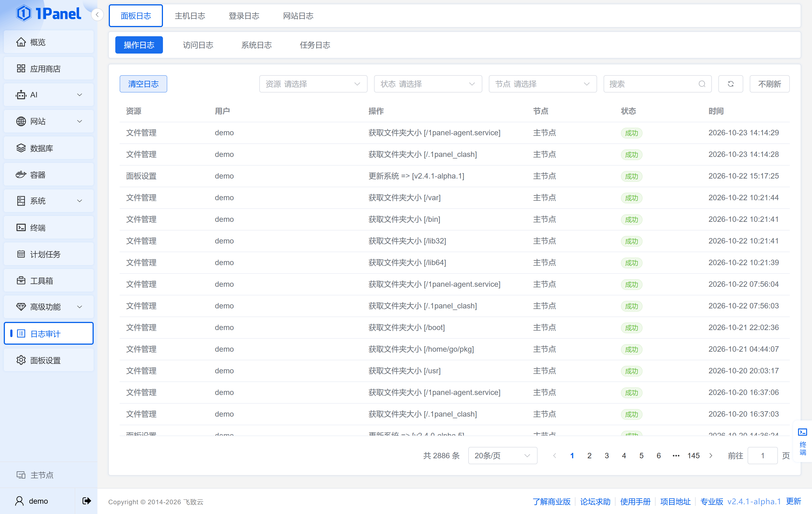Image resolution: width=812 pixels, height=514 pixels.
Task: Click the 前往 page number field
Action: point(762,455)
